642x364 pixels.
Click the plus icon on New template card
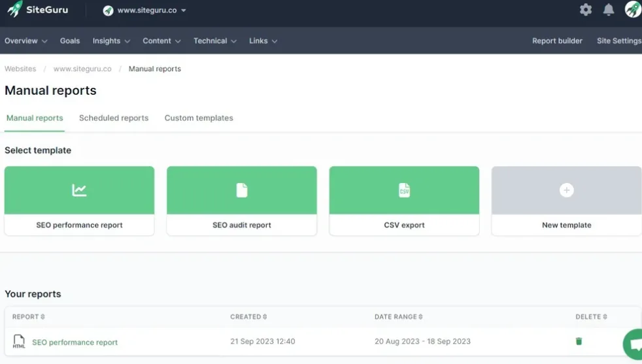(567, 190)
